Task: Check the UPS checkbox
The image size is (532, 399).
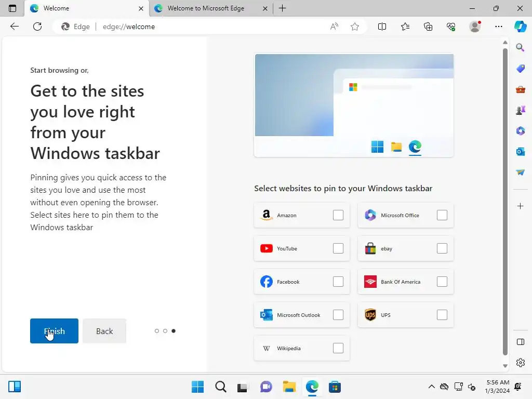Action: click(442, 315)
